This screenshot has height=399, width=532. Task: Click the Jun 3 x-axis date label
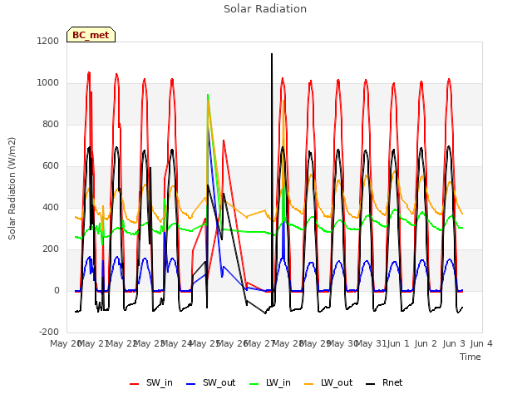454,343
